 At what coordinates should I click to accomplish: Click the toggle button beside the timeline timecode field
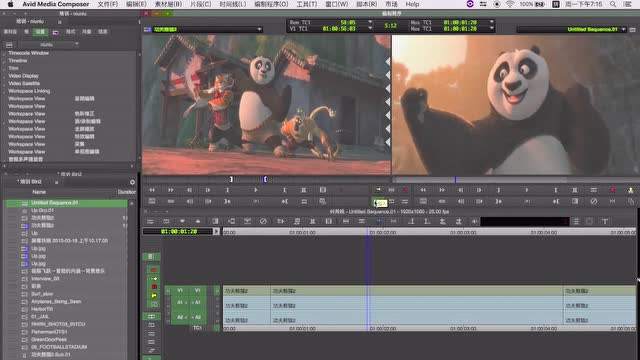[216, 231]
